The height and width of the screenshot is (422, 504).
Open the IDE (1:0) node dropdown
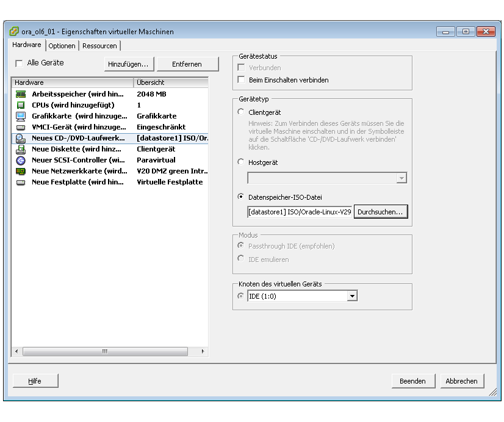[351, 296]
